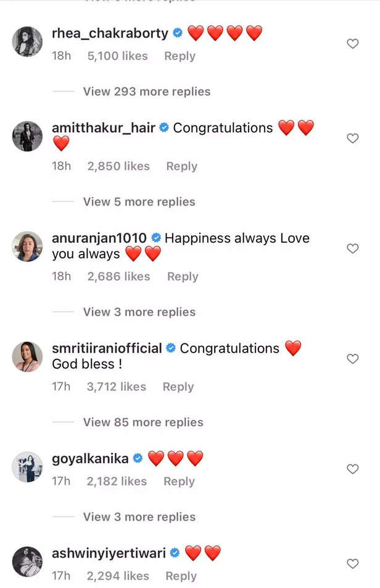Expand View 293 more replies
This screenshot has height=588, width=380.
[x=147, y=91]
